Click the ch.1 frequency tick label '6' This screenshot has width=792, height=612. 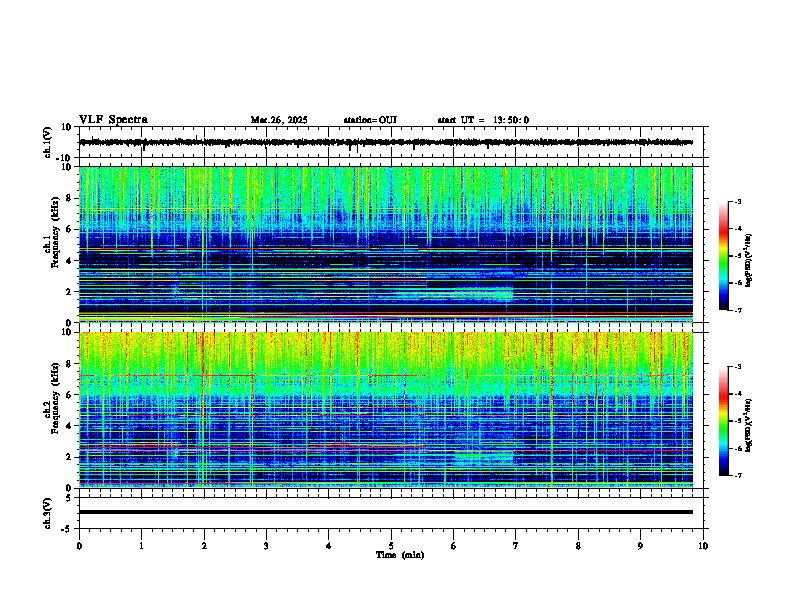70,230
